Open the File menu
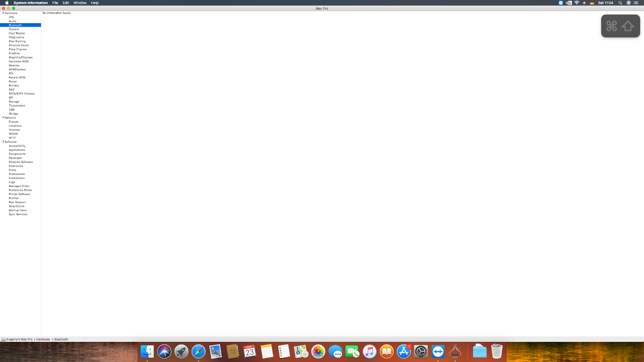644x362 pixels. [x=55, y=3]
